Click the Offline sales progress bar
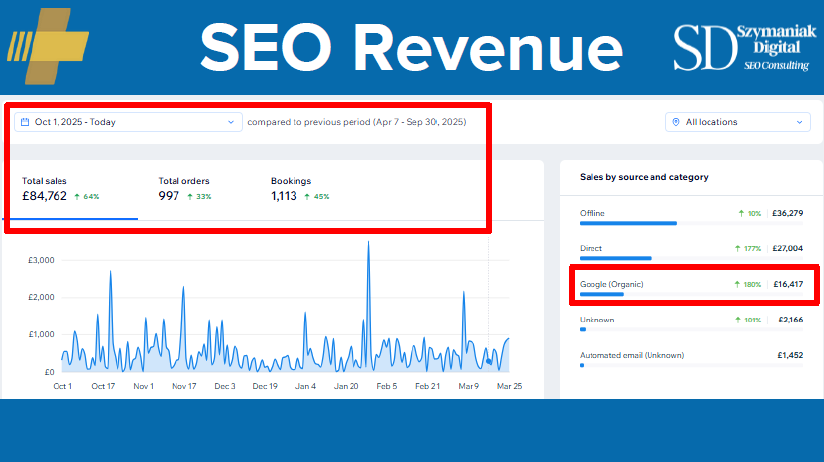824x462 pixels. pyautogui.click(x=628, y=224)
